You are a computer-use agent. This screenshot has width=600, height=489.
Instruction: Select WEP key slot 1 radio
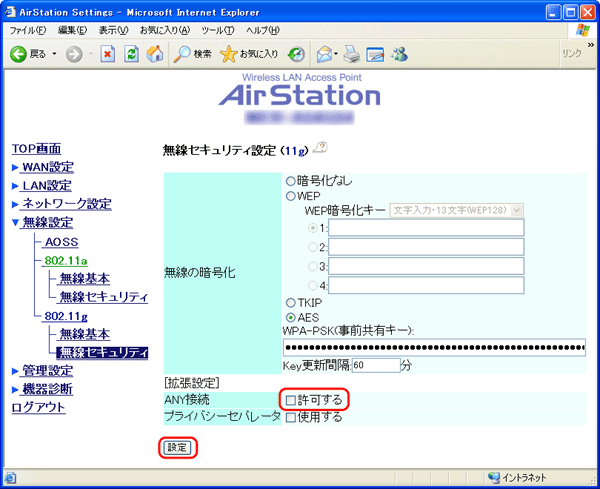[313, 228]
